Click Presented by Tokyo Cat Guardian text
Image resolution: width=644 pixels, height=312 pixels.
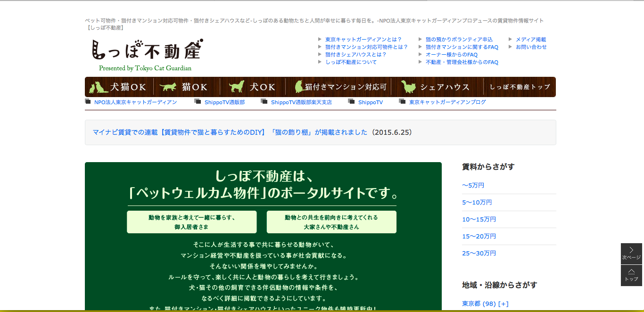pyautogui.click(x=145, y=68)
